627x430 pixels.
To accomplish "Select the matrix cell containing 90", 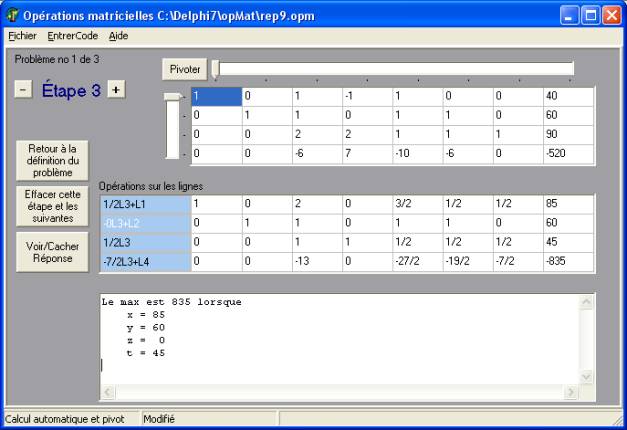I will click(569, 134).
